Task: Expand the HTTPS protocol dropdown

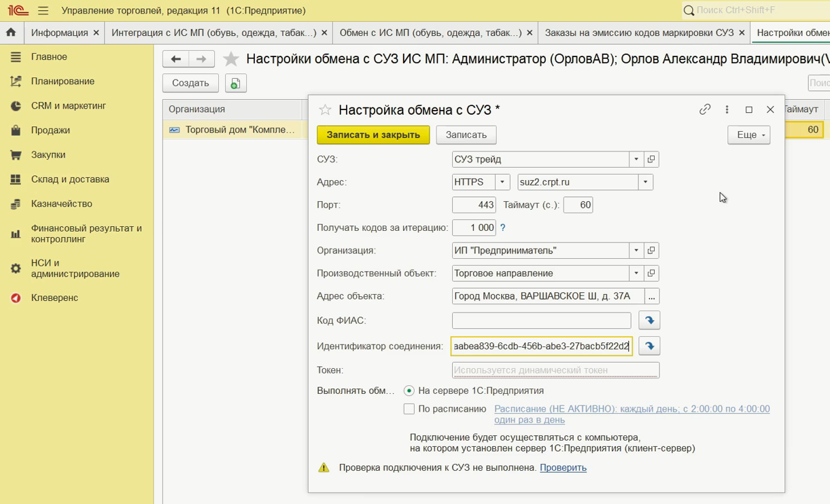Action: click(x=502, y=182)
